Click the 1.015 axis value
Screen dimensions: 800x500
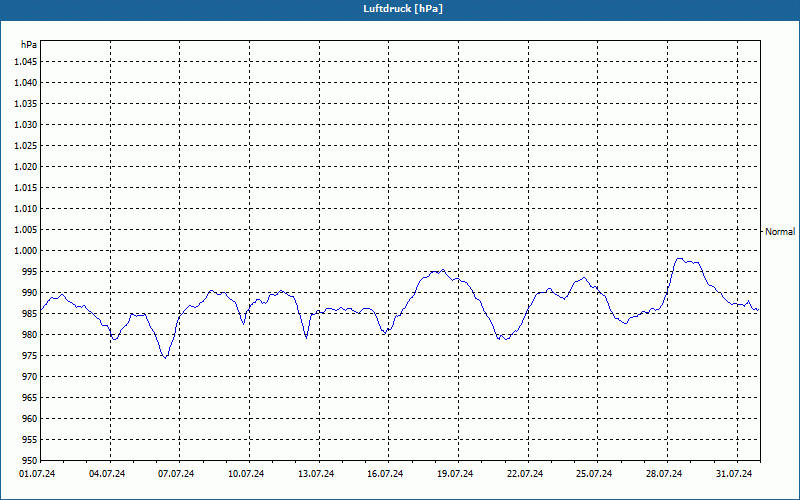coord(26,188)
